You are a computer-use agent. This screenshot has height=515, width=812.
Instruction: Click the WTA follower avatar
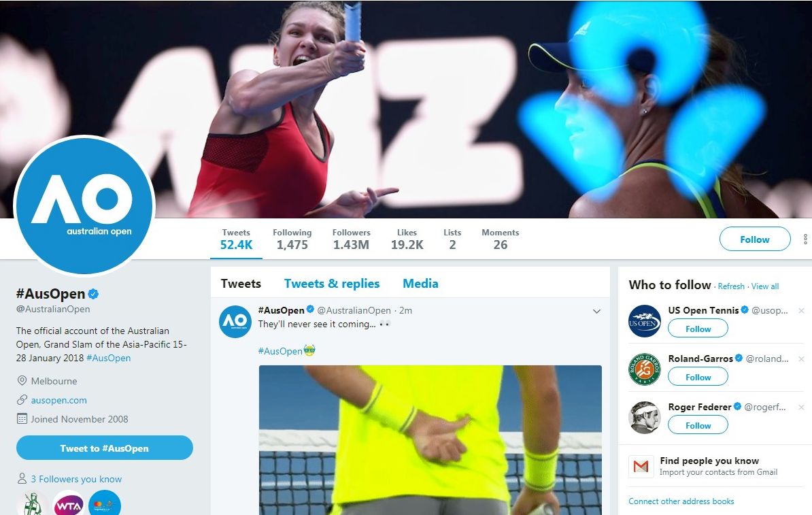69,504
